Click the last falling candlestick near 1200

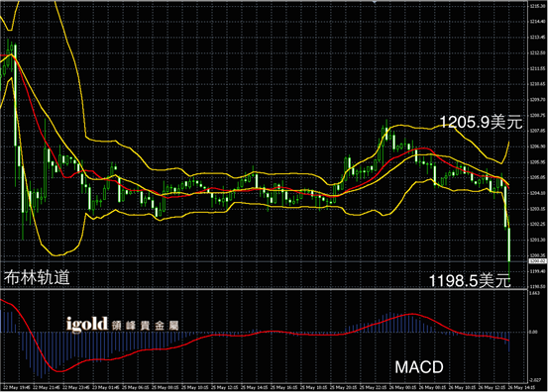pyautogui.click(x=509, y=245)
